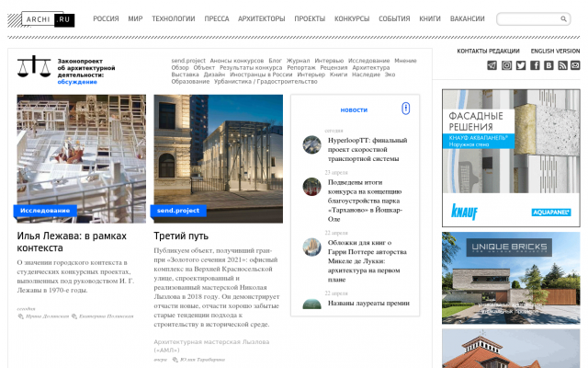Click the scales of justice icon
This screenshot has height=368, width=588.
point(34,66)
